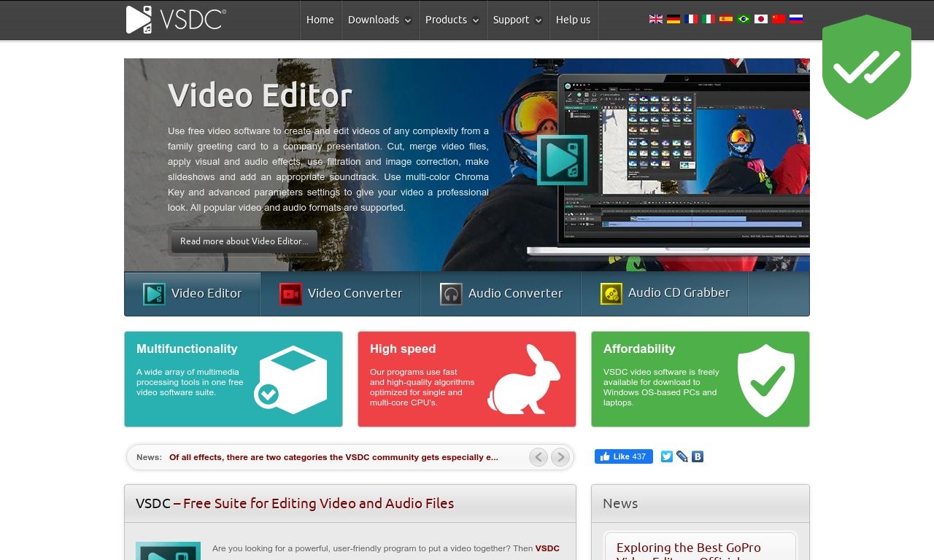Switch to the Audio CD Grabber tab

point(665,294)
